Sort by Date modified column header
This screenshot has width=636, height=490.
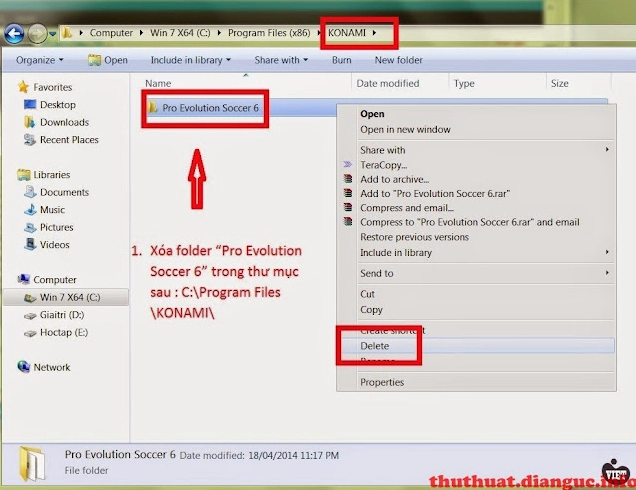click(388, 83)
